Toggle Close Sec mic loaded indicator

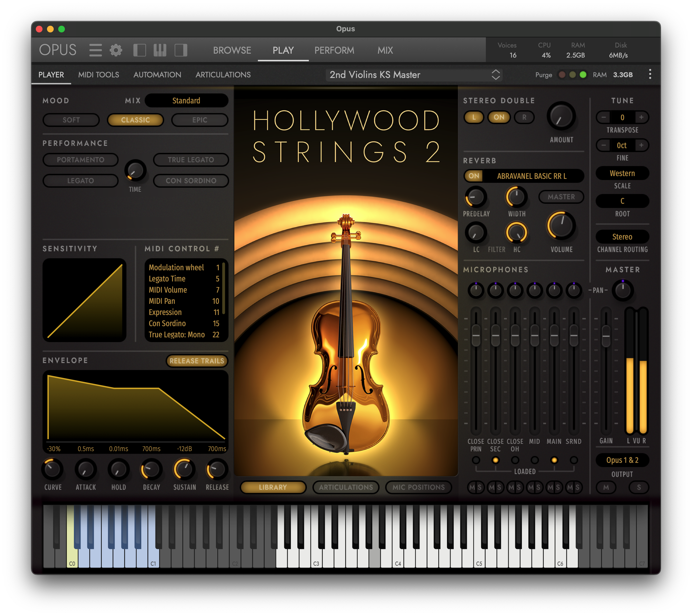495,460
